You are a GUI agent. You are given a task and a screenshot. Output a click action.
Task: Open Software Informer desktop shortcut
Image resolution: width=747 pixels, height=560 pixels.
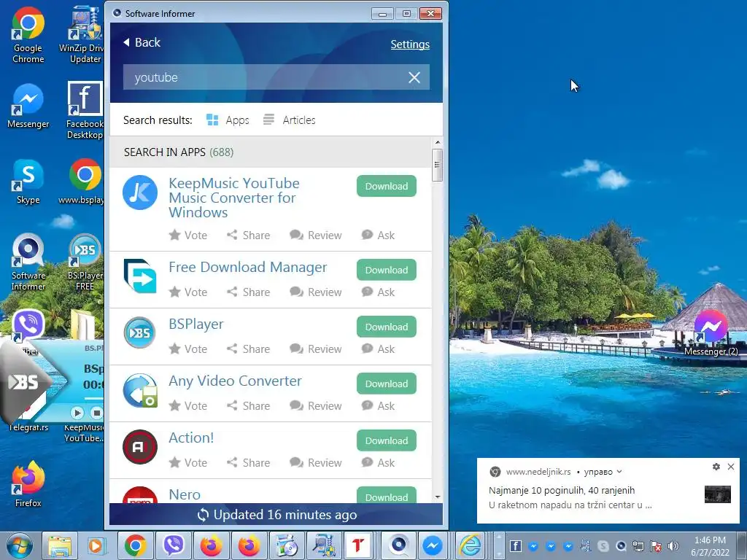[28, 262]
